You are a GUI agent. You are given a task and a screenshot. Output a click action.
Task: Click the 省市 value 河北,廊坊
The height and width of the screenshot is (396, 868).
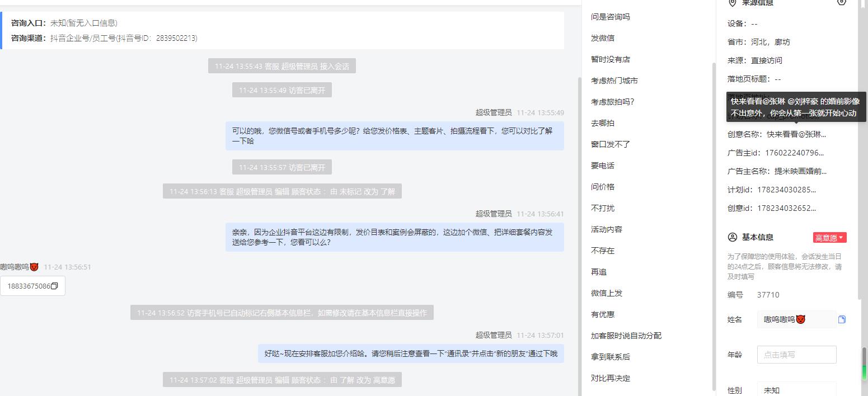click(x=771, y=42)
